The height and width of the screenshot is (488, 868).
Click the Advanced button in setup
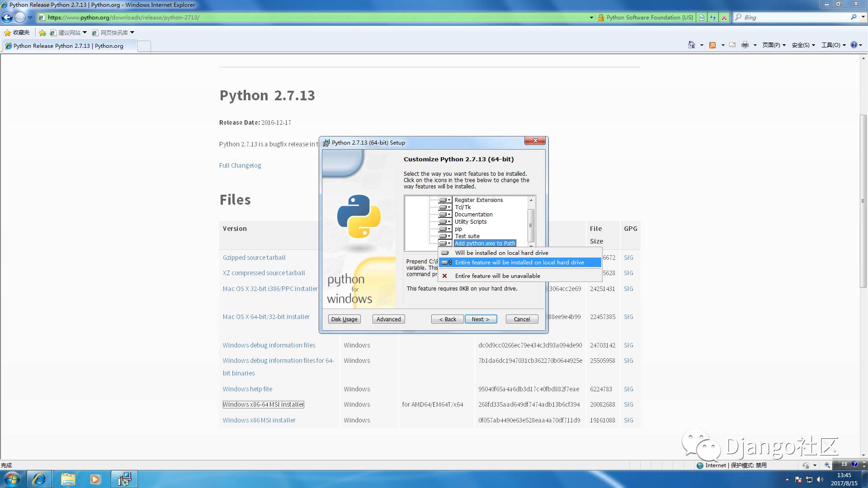(388, 319)
